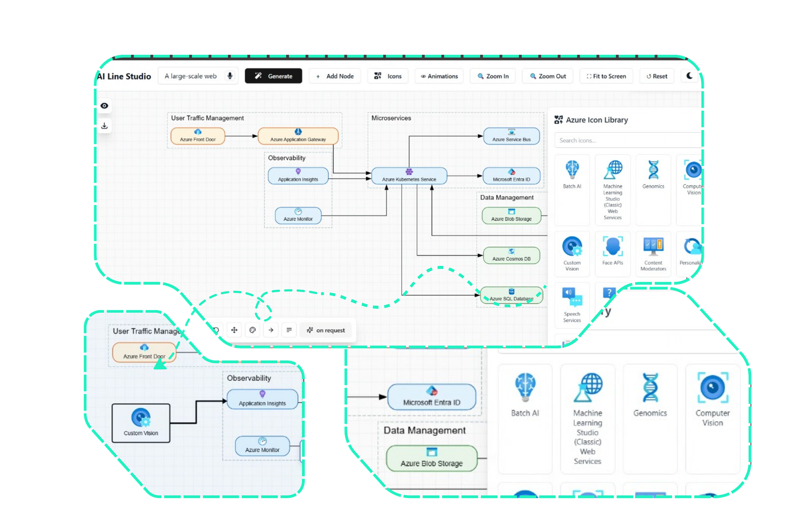Open the Animations menu
This screenshot has height=532, width=798.
point(439,76)
